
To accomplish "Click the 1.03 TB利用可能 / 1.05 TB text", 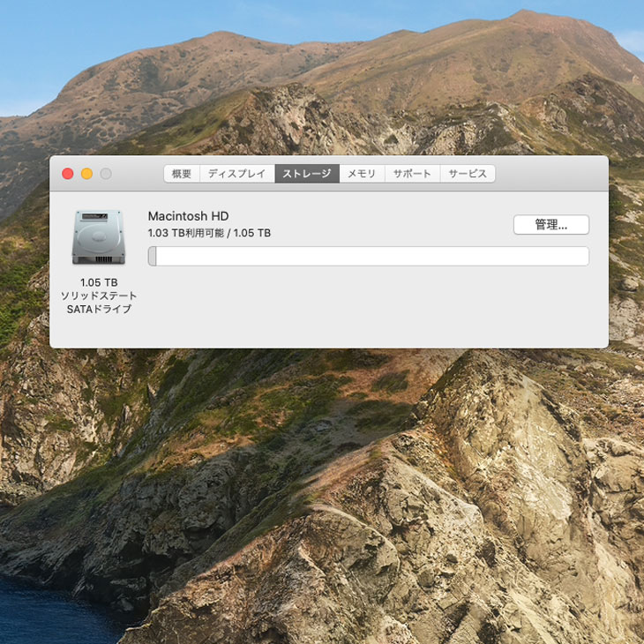I will point(209,233).
